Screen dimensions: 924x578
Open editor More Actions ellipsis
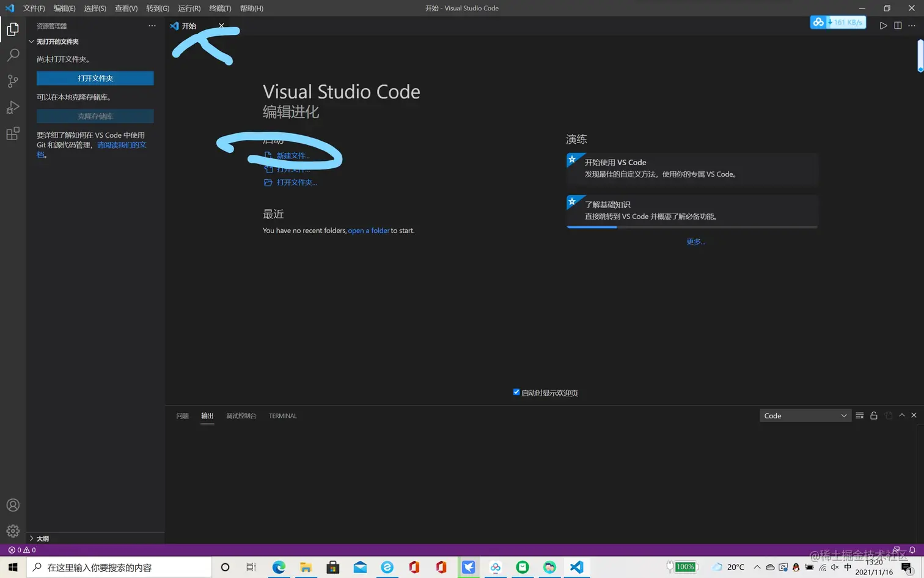(x=912, y=26)
